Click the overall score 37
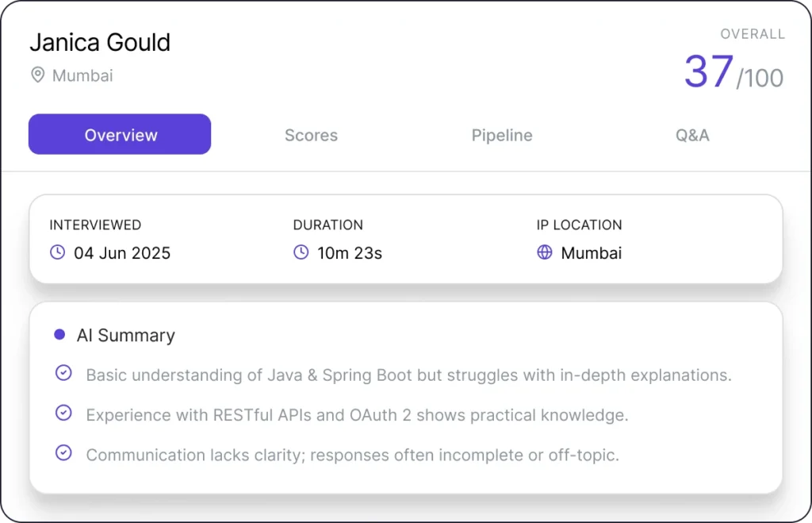 709,71
